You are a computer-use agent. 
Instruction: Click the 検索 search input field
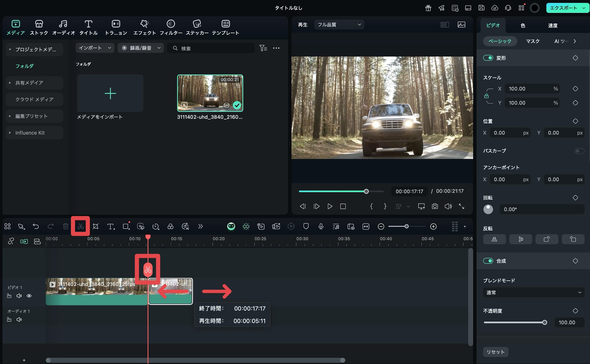[x=211, y=48]
